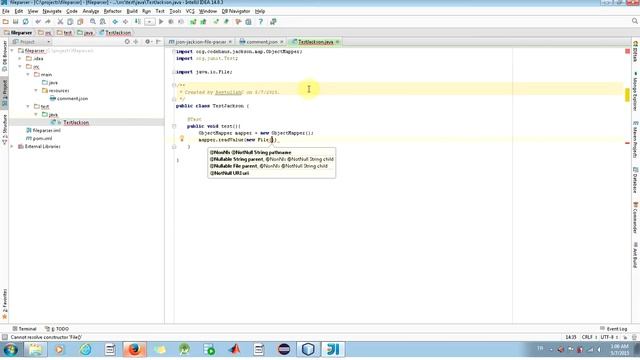Open the Terminal tool window
Viewport: 640px width, 360px height.
(x=24, y=329)
